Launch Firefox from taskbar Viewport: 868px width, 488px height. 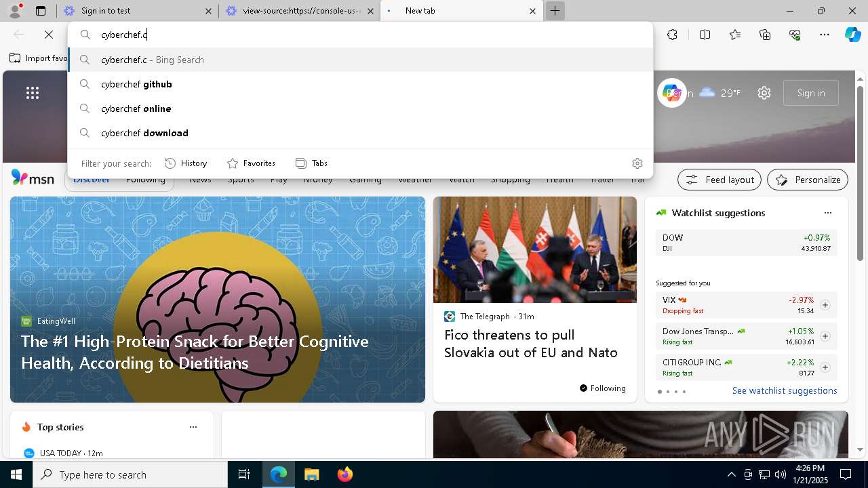[x=344, y=474]
